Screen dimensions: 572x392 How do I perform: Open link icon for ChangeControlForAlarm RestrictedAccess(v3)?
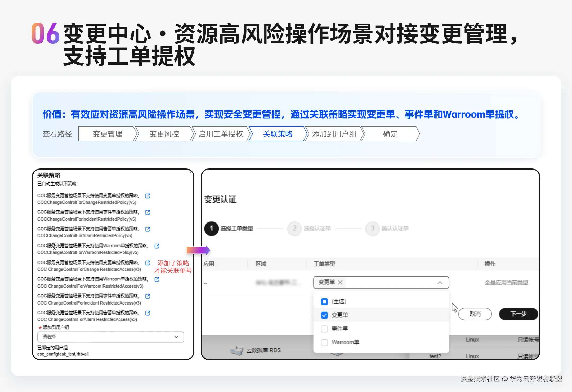148,313
